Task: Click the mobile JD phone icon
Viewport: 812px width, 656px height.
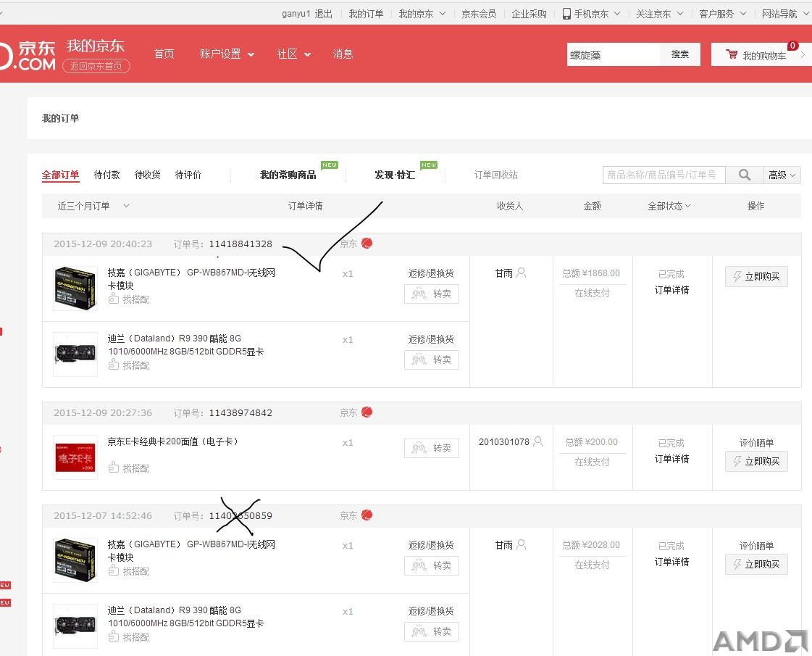Action: 566,14
